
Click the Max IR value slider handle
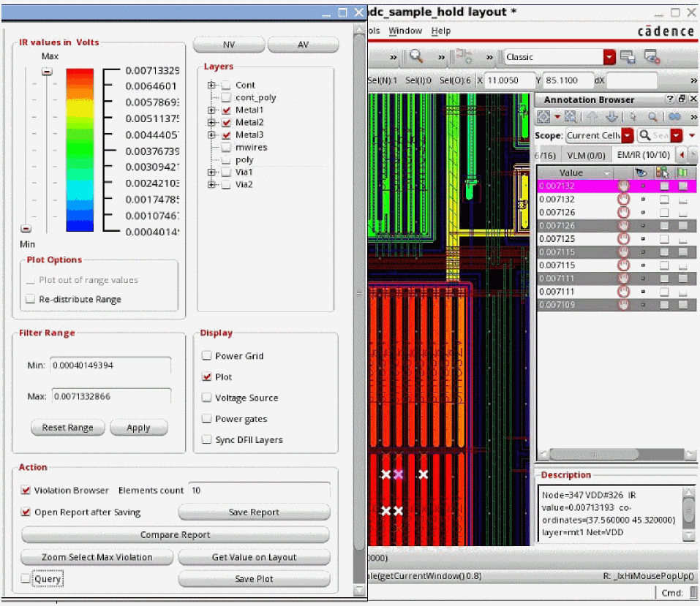point(47,72)
